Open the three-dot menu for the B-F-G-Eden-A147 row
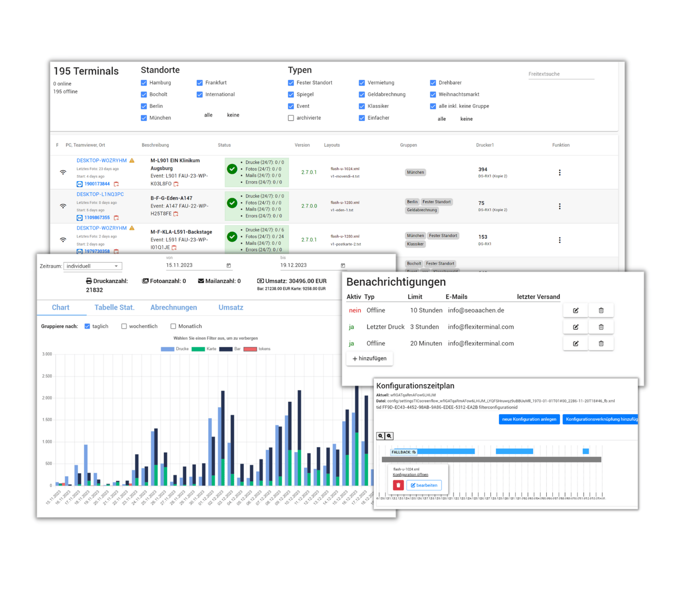Screen dimensions: 693x616 click(x=560, y=206)
